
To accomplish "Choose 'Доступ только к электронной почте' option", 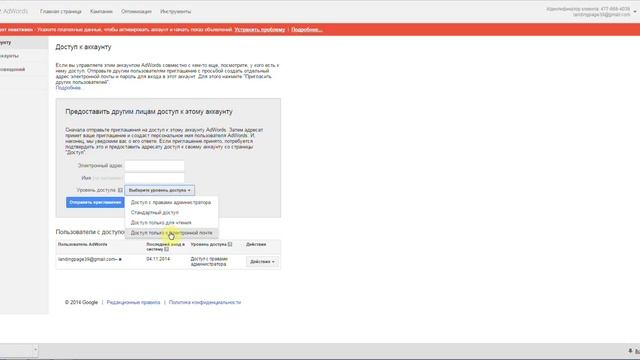I will point(171,233).
